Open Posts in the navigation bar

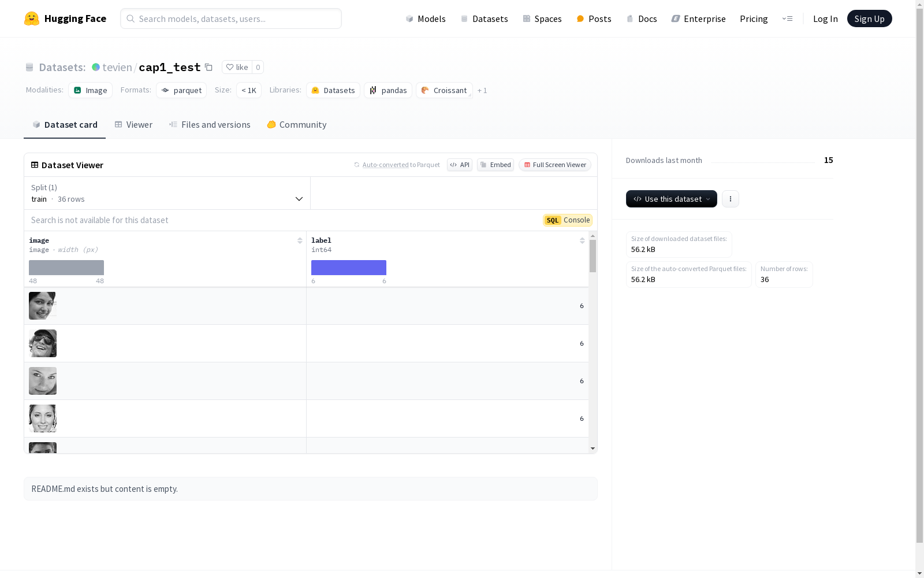coord(594,18)
